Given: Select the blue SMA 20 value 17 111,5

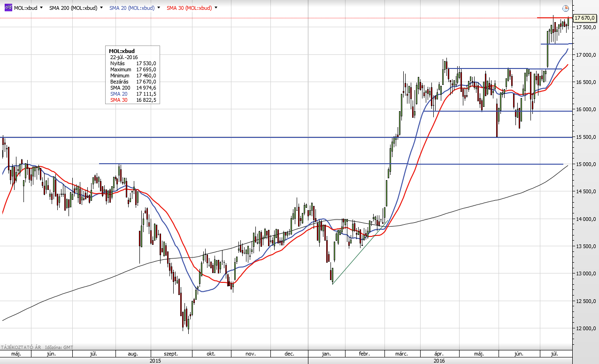Looking at the screenshot, I should tap(146, 94).
